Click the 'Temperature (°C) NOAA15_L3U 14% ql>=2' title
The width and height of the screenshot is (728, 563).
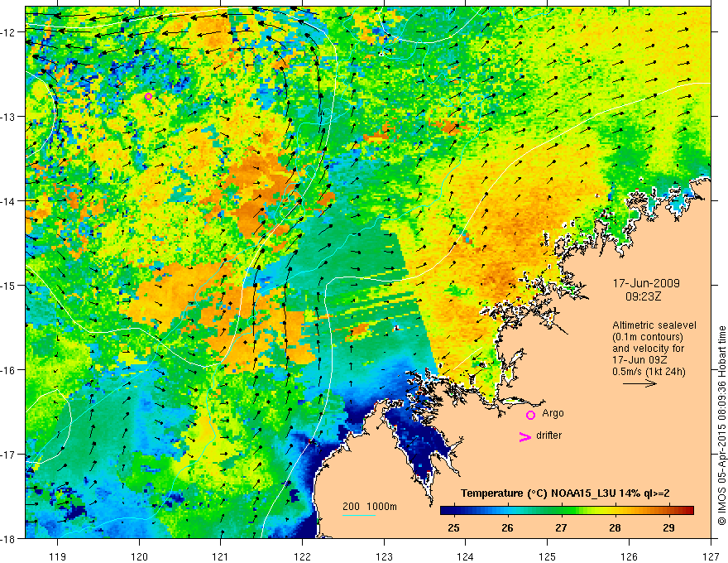click(x=564, y=493)
